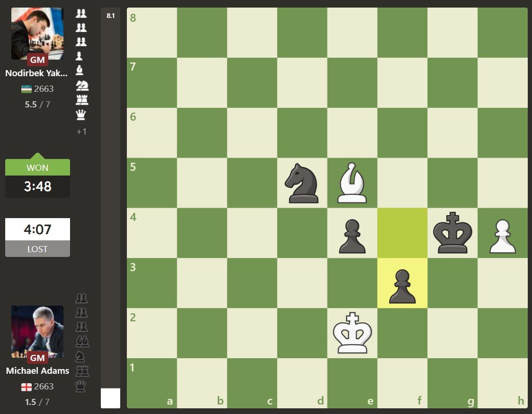Click the empty d1 square
532x414 pixels.
(302, 383)
